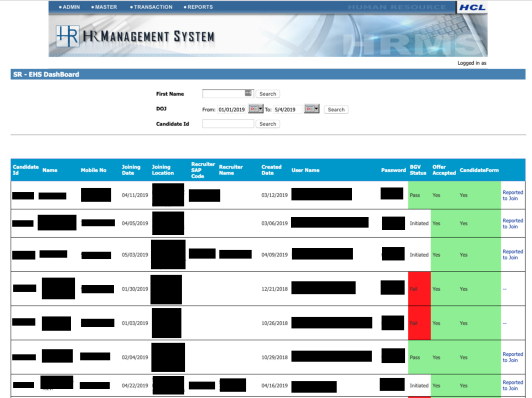Image resolution: width=532 pixels, height=398 pixels.
Task: Select created date 04/09/2019 cell
Action: (x=275, y=255)
